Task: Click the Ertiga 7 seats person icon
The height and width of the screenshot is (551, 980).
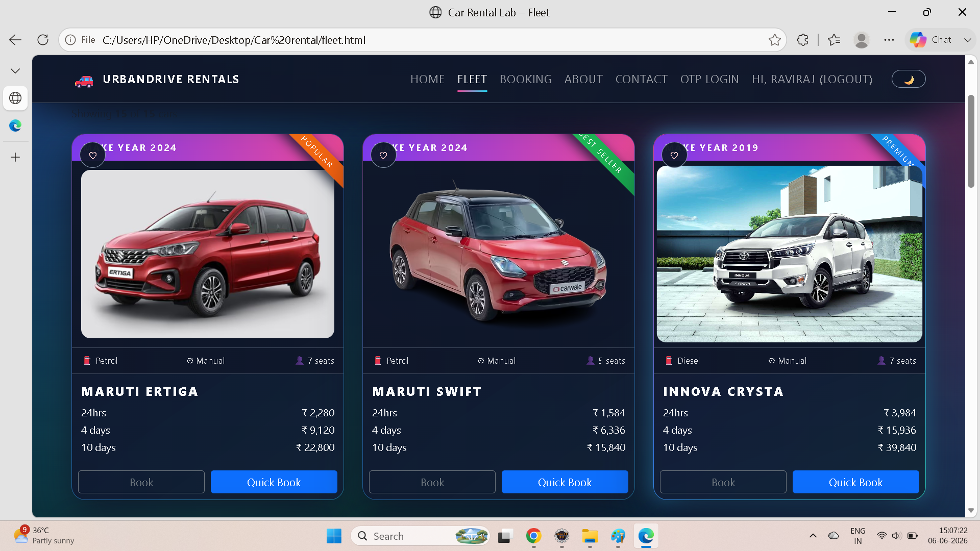Action: coord(300,361)
